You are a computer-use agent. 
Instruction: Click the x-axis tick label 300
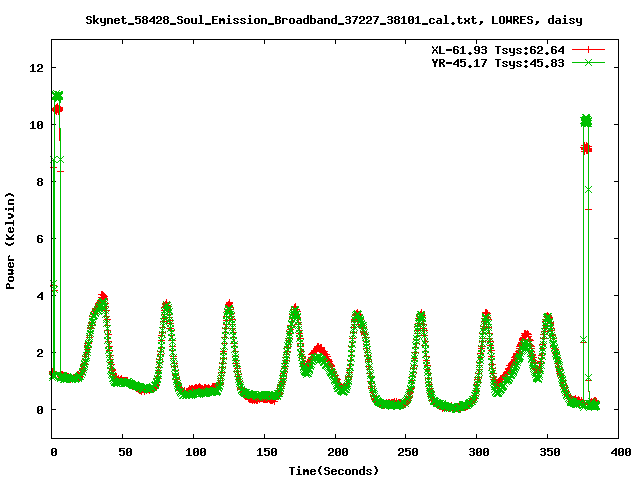[479, 452]
